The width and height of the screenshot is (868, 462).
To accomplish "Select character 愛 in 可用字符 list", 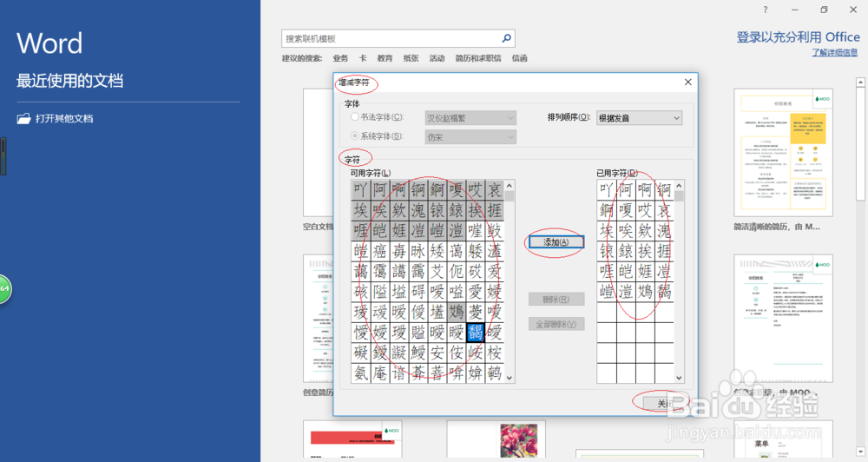I will (476, 292).
